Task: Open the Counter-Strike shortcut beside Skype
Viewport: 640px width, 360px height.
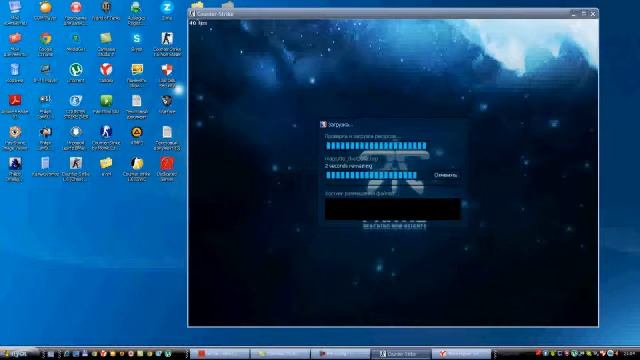Action: [x=167, y=44]
